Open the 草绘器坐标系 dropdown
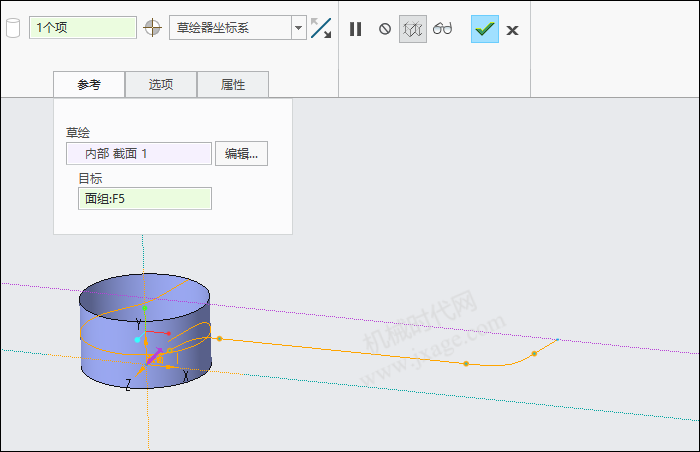 click(238, 28)
